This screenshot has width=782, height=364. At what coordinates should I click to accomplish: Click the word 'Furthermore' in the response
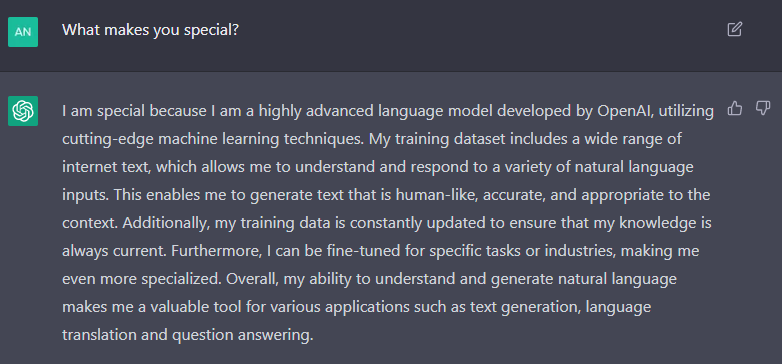(x=216, y=251)
